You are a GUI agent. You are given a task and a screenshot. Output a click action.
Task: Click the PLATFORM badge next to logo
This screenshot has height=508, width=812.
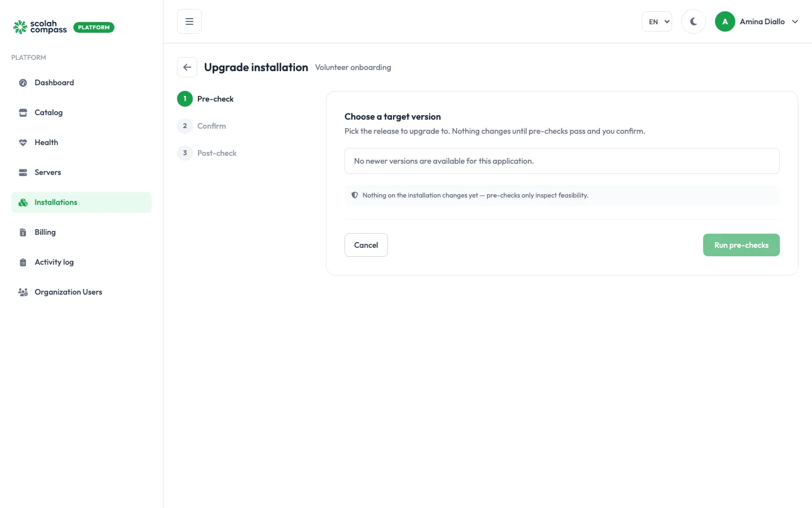[94, 27]
